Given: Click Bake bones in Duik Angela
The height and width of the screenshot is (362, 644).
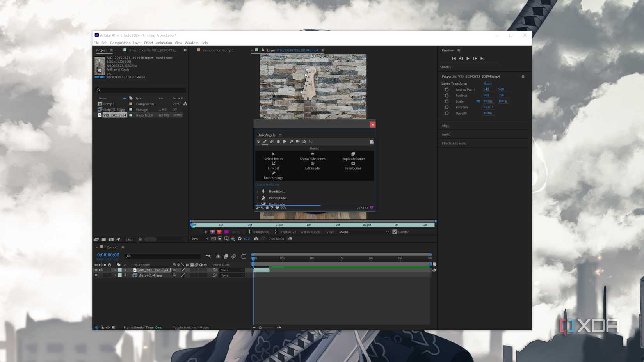Looking at the screenshot, I should click(352, 166).
